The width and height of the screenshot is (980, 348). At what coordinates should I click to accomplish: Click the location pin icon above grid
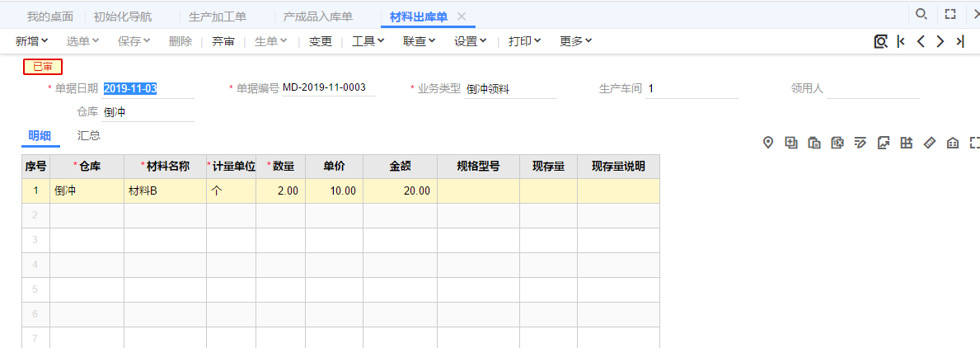(768, 143)
